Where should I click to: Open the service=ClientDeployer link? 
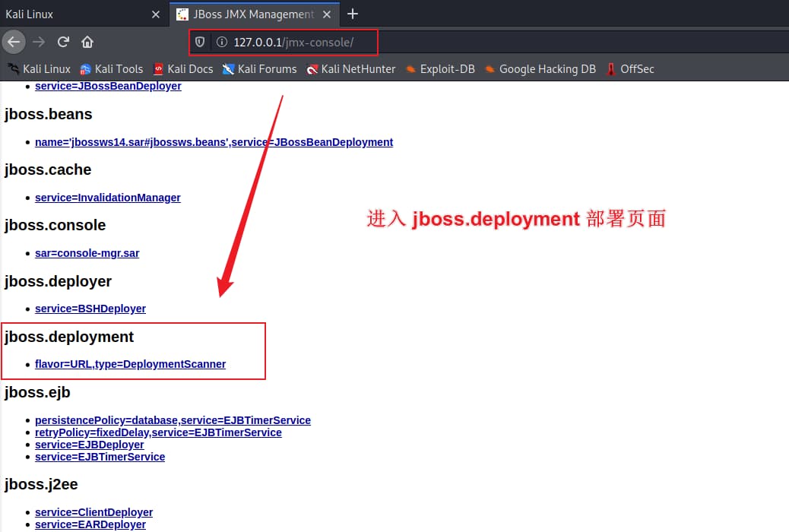point(93,512)
